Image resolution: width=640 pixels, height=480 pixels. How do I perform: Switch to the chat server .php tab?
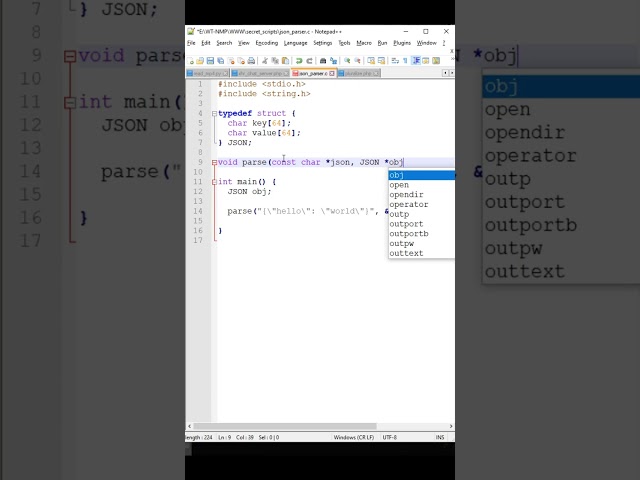click(x=260, y=73)
